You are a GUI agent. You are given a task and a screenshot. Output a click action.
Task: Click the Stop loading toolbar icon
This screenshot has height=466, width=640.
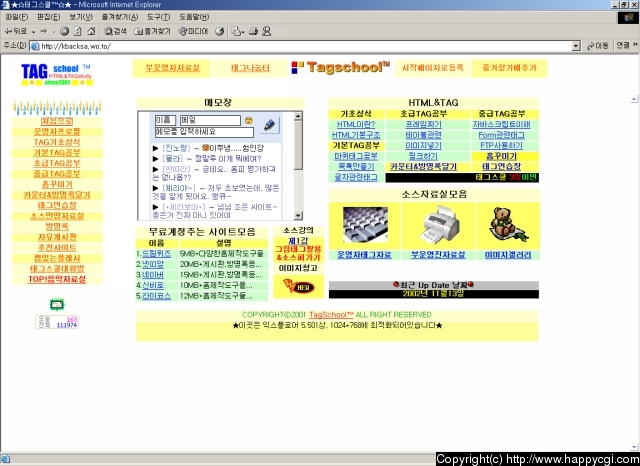coord(64,31)
